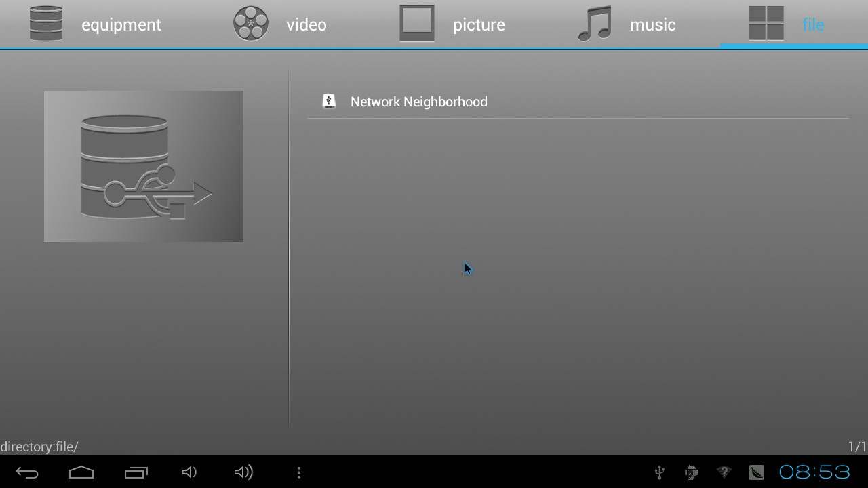This screenshot has width=868, height=488.
Task: Click the USB status icon
Action: (659, 472)
